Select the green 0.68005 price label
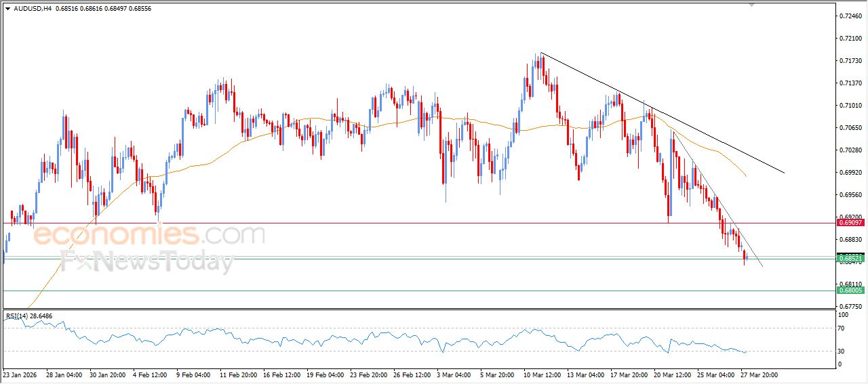The height and width of the screenshot is (384, 868). pos(850,290)
